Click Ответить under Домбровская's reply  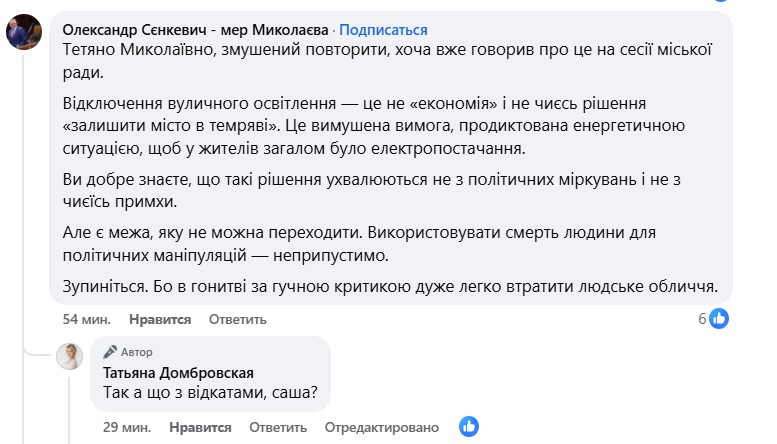pyautogui.click(x=276, y=427)
